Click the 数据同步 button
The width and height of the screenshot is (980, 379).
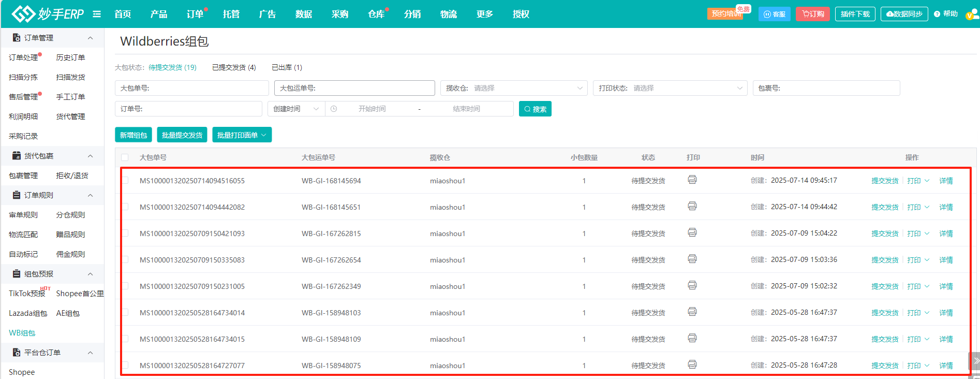tap(904, 14)
